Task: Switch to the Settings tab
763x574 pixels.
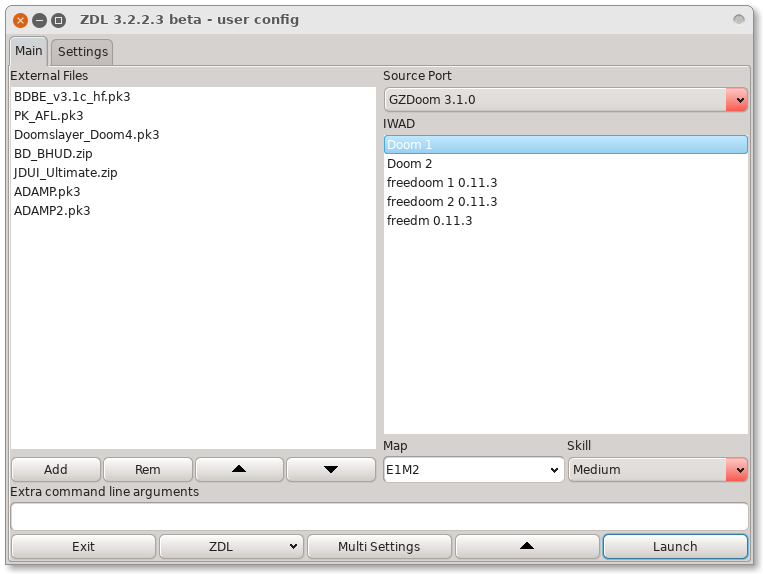Action: pyautogui.click(x=82, y=52)
